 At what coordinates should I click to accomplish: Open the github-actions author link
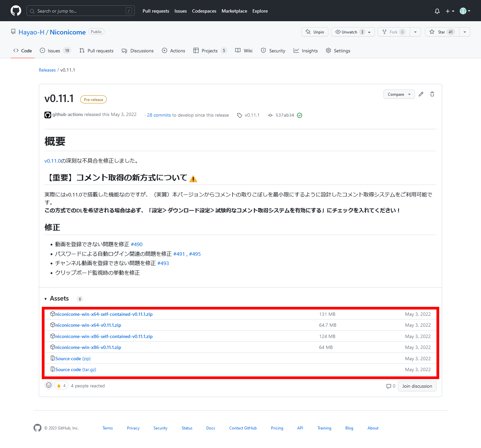(x=68, y=115)
